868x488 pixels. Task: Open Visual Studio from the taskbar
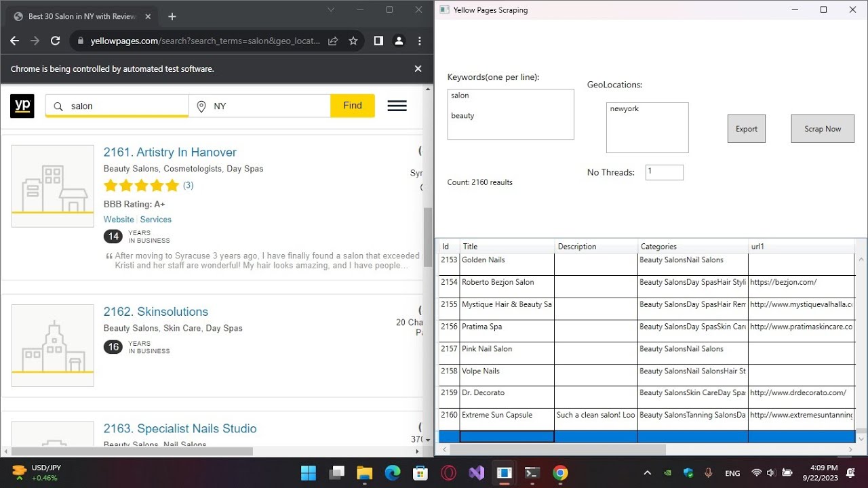tap(476, 472)
